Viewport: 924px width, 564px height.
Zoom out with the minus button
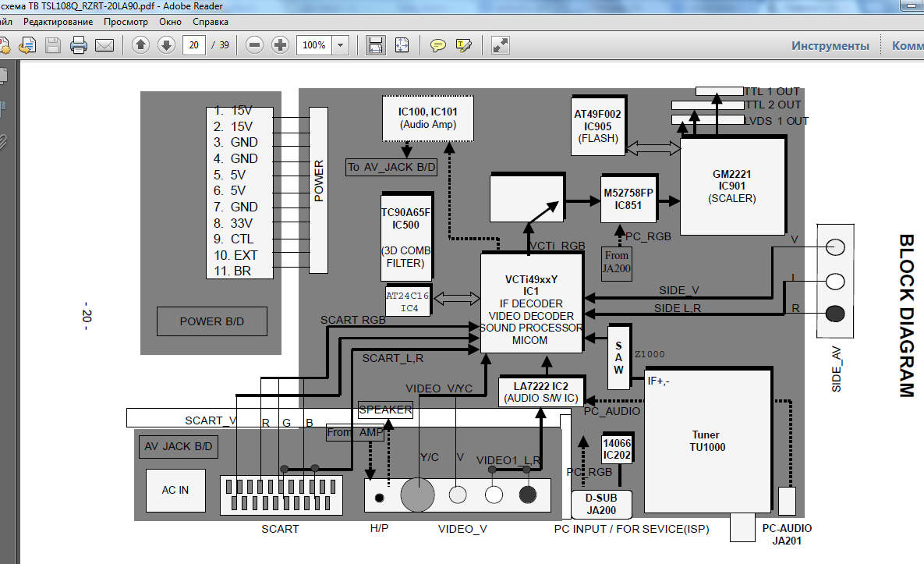[x=254, y=45]
